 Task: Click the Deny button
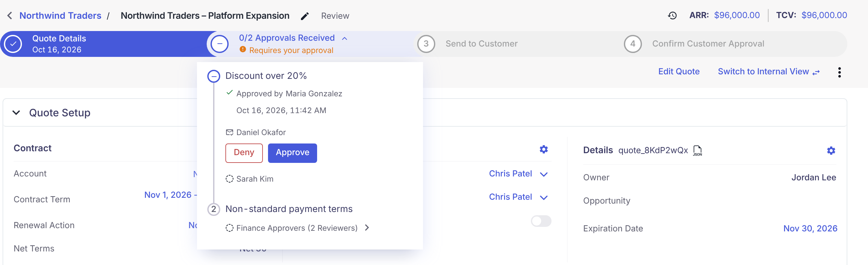tap(244, 153)
